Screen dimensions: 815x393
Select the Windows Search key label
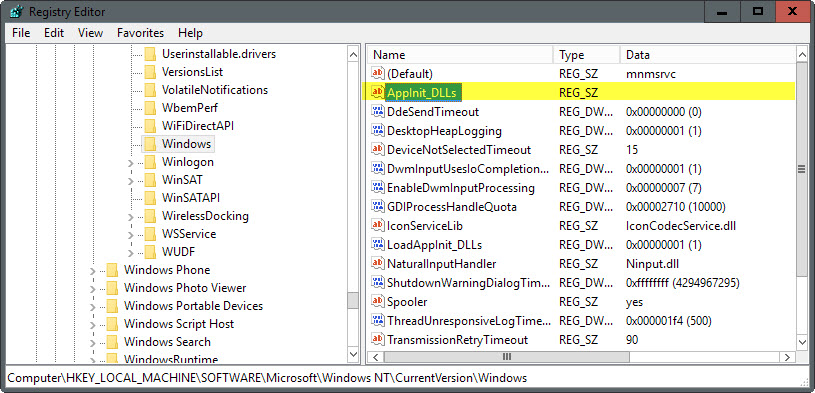pyautogui.click(x=167, y=342)
